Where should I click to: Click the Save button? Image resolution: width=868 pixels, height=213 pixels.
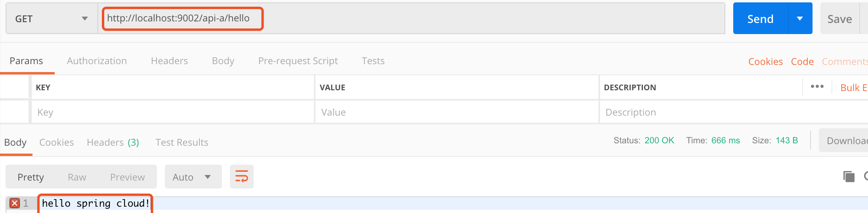pos(839,19)
